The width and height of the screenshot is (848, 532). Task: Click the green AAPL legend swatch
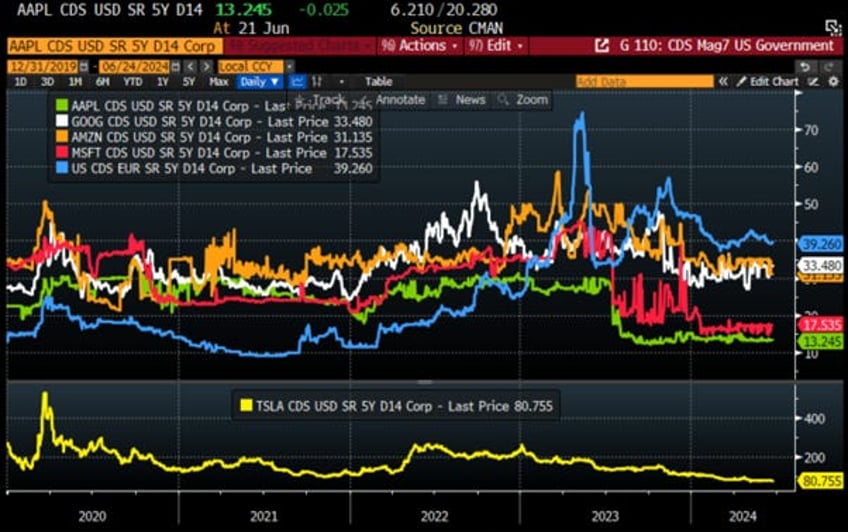pos(63,105)
